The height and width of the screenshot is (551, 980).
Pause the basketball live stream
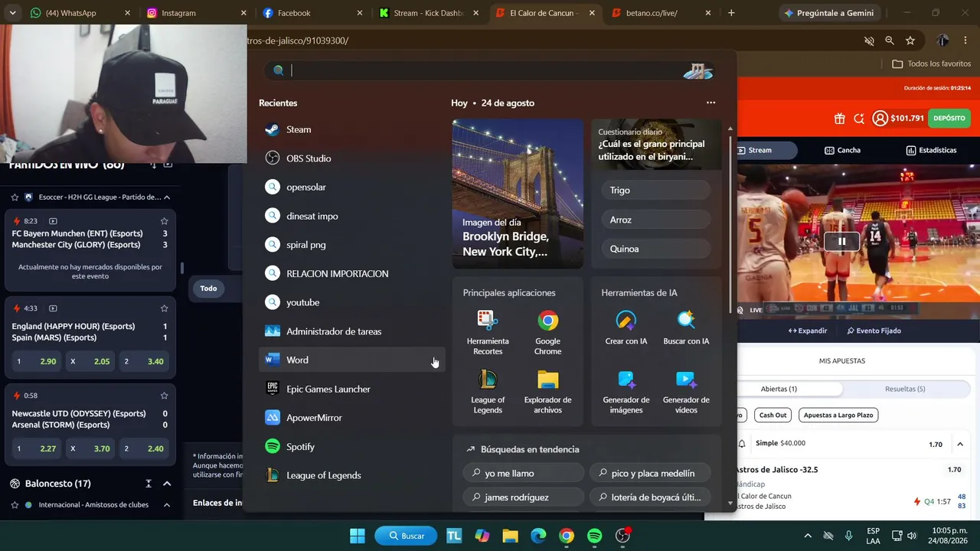[x=841, y=242]
